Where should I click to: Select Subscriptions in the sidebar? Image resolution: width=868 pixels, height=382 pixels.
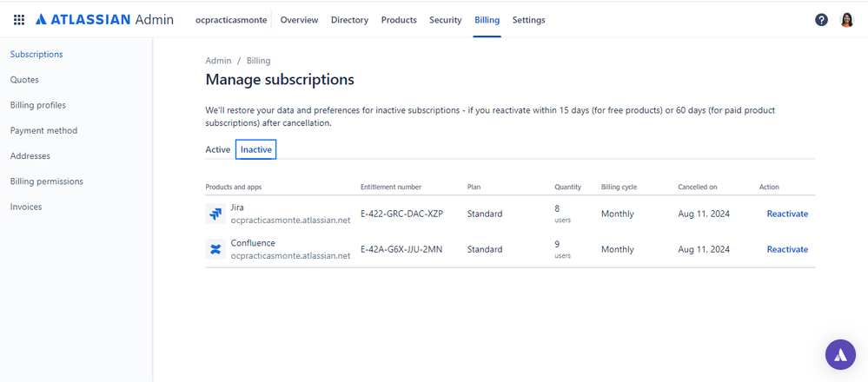tap(36, 54)
